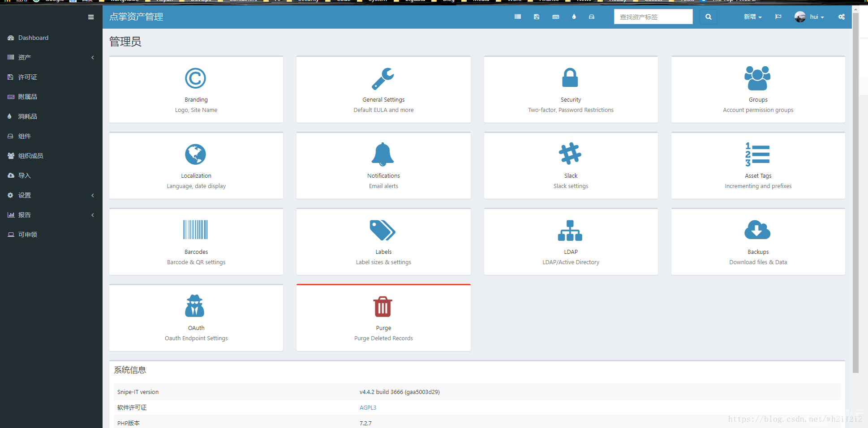This screenshot has width=868, height=428.
Task: Open the hui user dropdown
Action: coord(810,17)
